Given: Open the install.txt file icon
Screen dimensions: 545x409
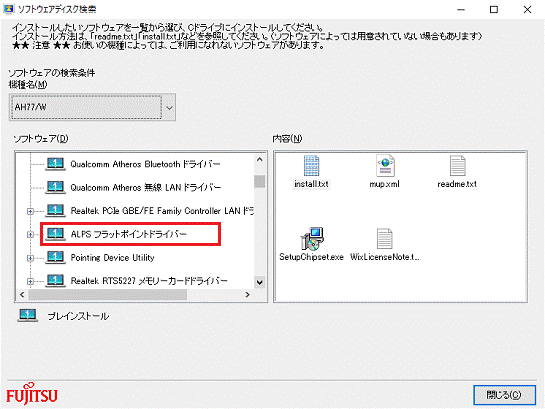Looking at the screenshot, I should tap(311, 166).
